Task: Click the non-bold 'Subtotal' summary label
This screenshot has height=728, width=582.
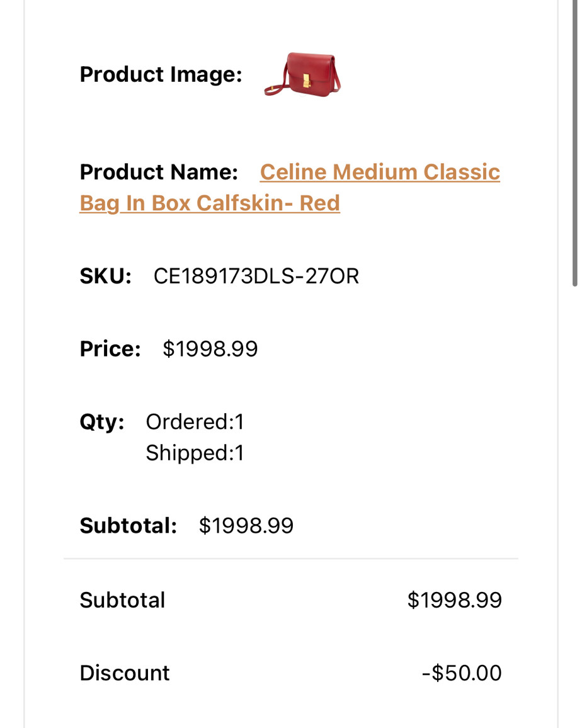Action: click(x=122, y=600)
